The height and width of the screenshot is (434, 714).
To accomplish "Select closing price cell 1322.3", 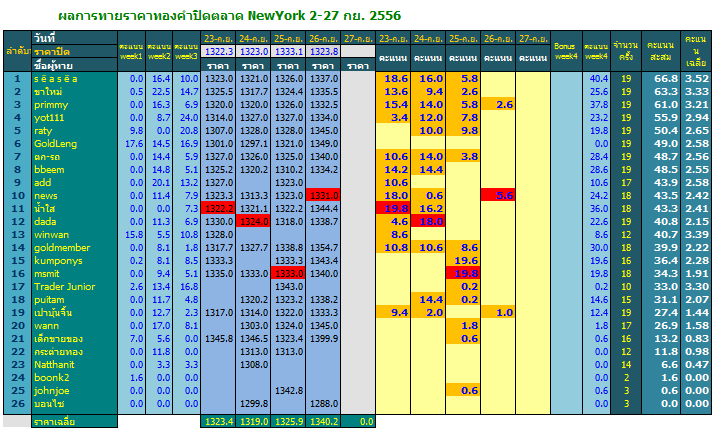I will [x=218, y=51].
